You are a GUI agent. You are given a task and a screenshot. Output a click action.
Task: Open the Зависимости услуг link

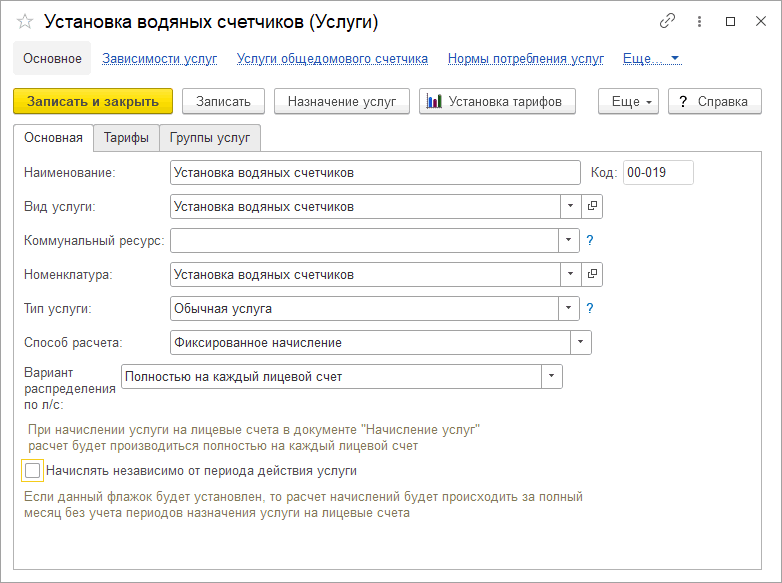(160, 58)
